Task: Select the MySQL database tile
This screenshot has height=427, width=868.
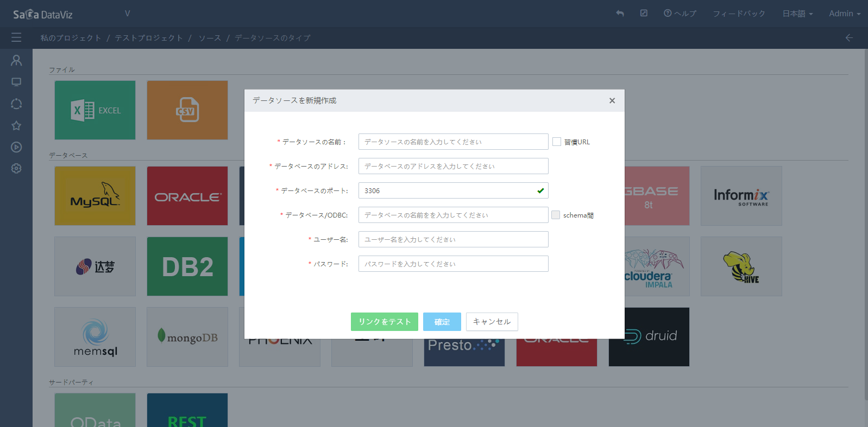Action: (95, 196)
